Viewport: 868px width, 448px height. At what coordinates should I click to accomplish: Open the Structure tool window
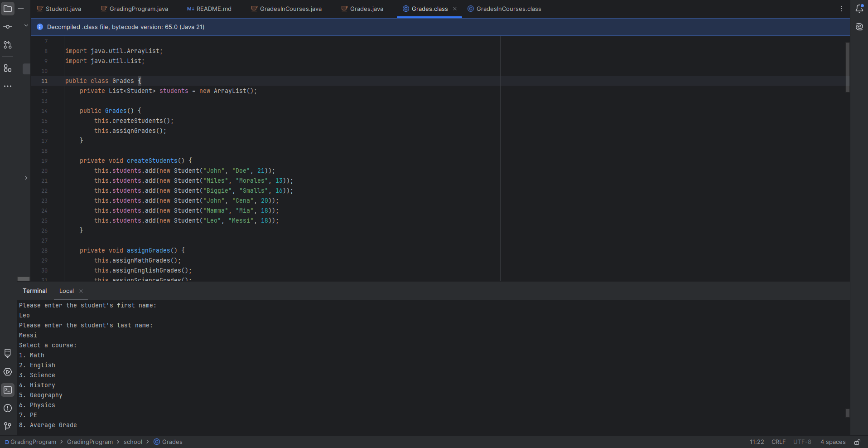8,68
